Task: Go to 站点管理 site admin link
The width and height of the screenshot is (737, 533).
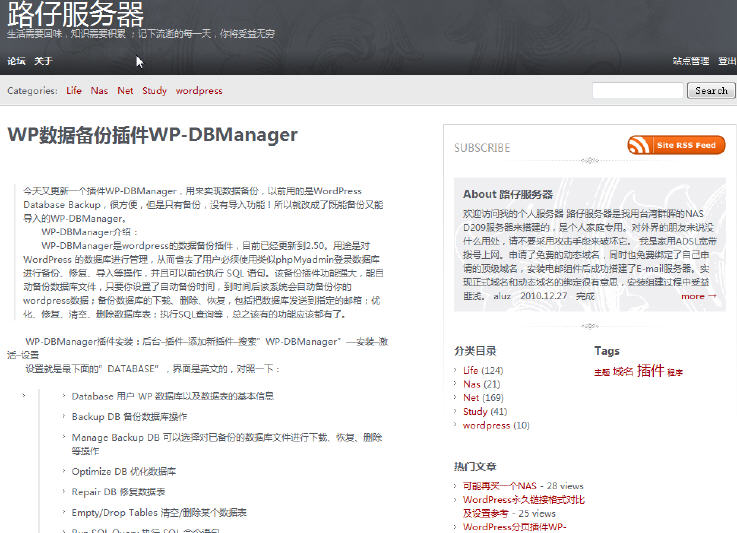Action: click(690, 61)
